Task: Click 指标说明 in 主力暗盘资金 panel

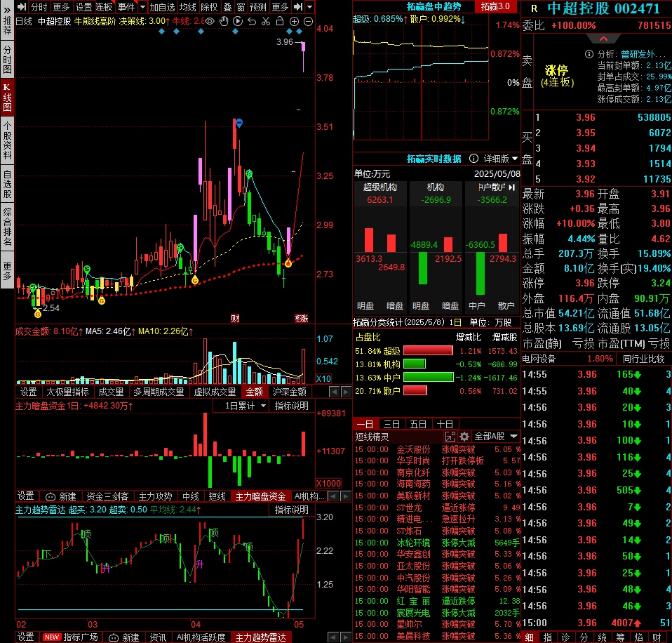Action: 291,406
